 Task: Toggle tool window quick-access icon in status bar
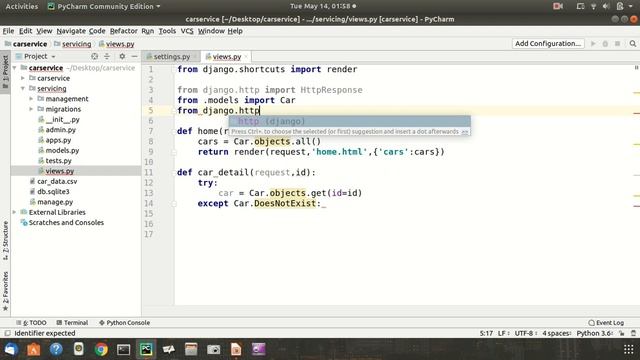click(x=7, y=333)
